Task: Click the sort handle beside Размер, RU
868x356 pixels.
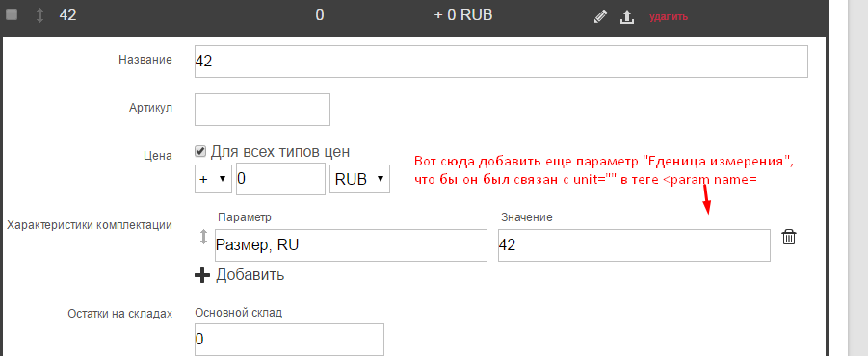Action: [203, 237]
